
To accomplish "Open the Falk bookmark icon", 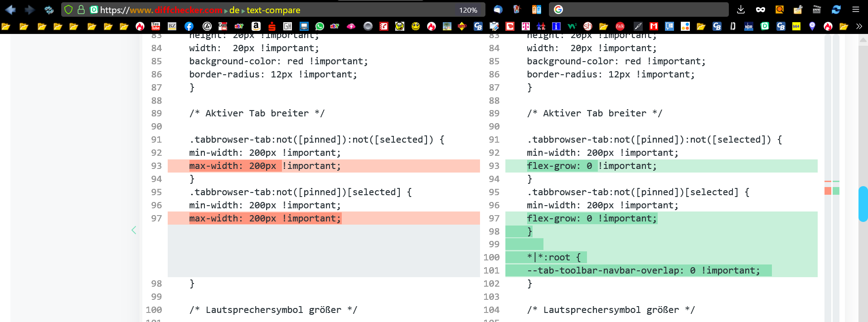I will click(x=620, y=26).
